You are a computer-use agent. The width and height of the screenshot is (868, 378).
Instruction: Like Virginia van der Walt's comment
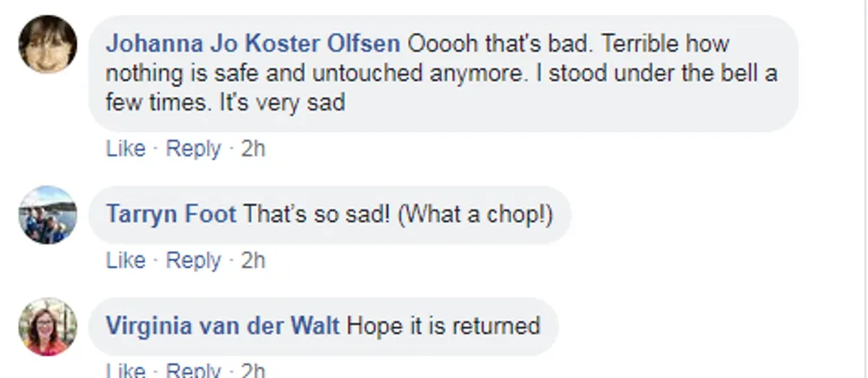[x=125, y=371]
